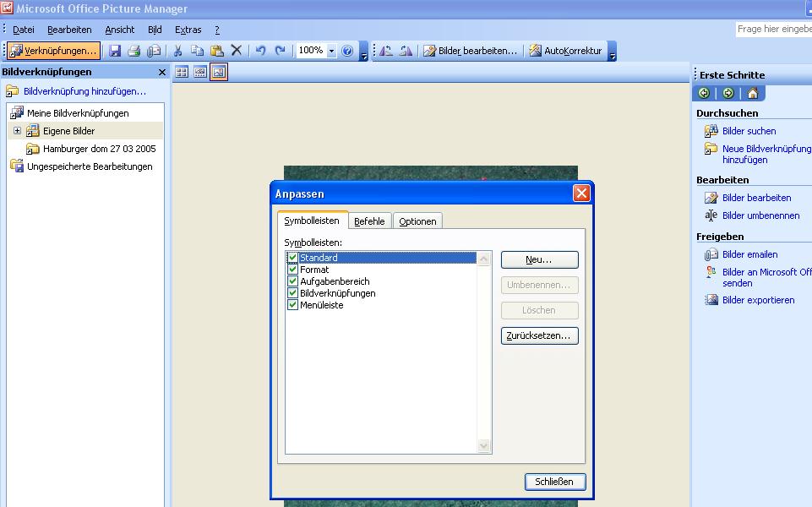Click the Save (diskette) toolbar icon

pos(114,51)
